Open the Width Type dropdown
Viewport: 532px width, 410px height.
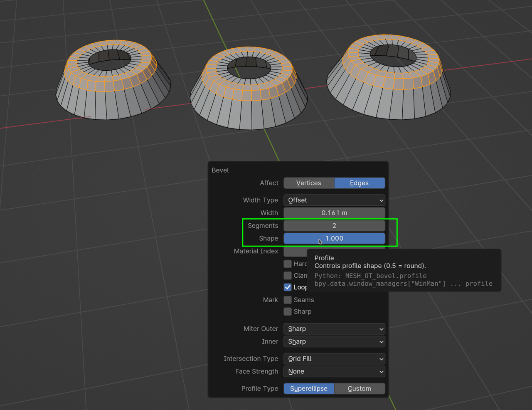point(334,200)
